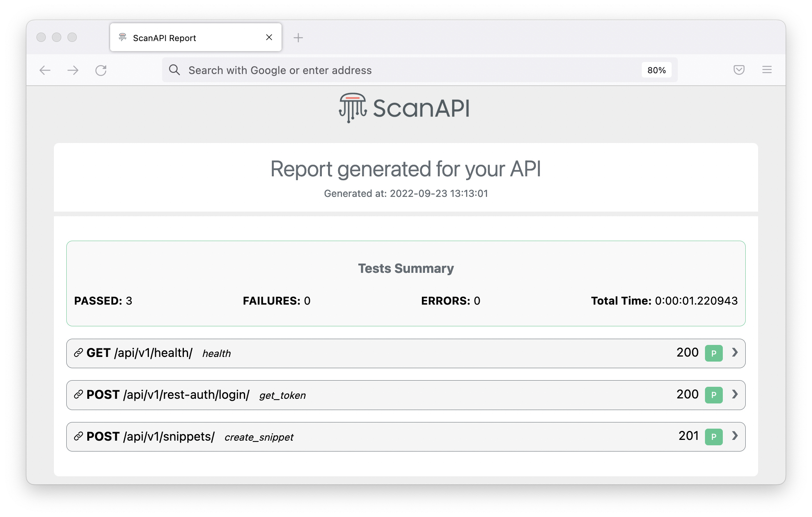Click the green P badge on the get_token test

tap(714, 395)
